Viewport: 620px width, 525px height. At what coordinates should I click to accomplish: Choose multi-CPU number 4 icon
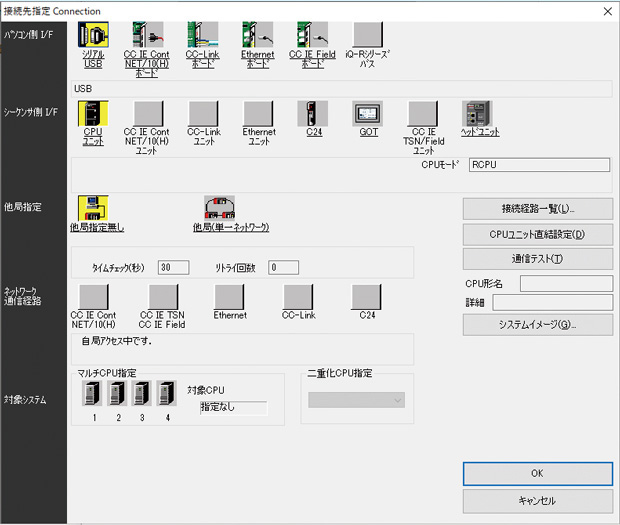[x=167, y=395]
